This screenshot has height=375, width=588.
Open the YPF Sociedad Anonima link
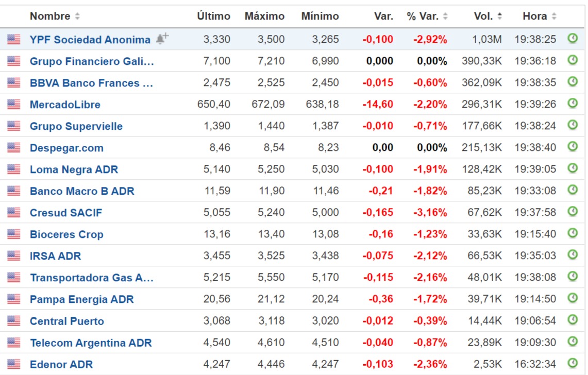coord(90,40)
